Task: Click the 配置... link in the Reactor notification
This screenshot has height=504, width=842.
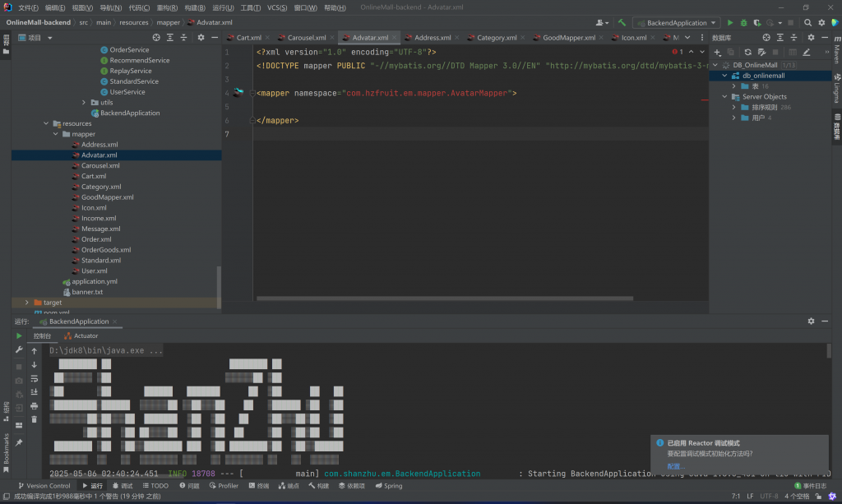Action: coord(675,466)
